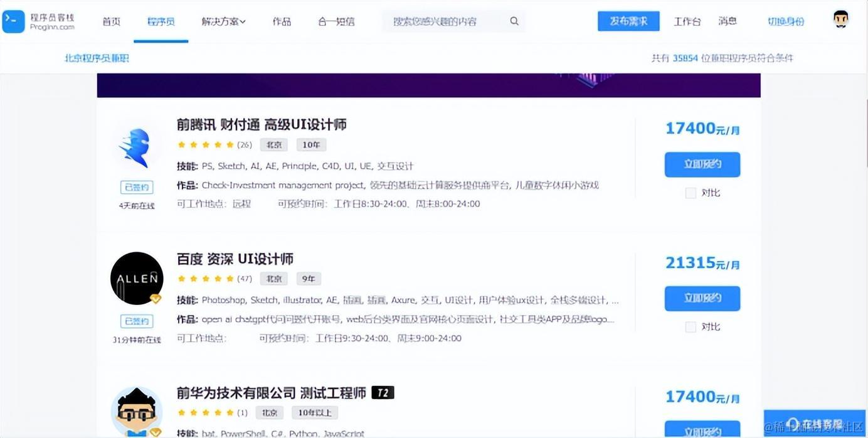Open 百度 资深 UI设计师 title

pos(235,259)
